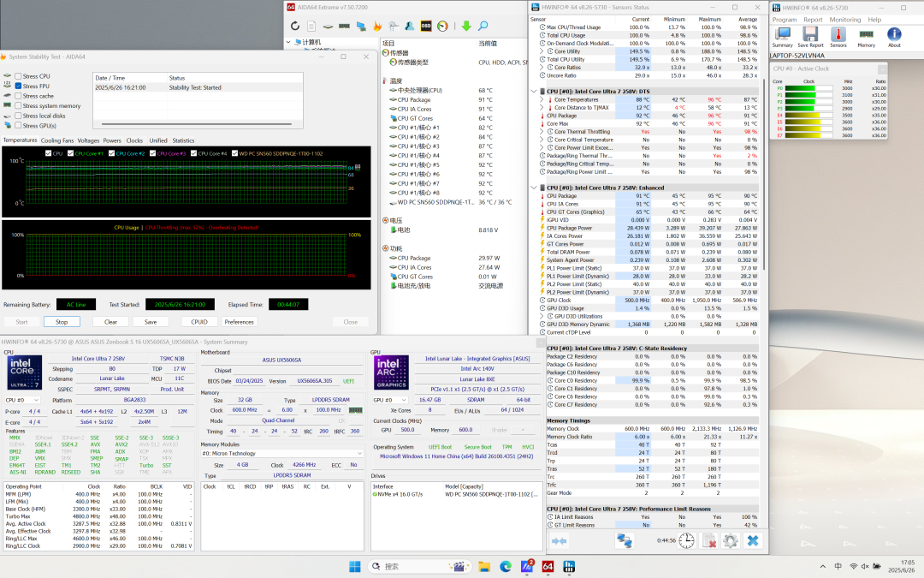The height and width of the screenshot is (578, 924).
Task: Enable the Stress cache checkbox
Action: (x=18, y=96)
